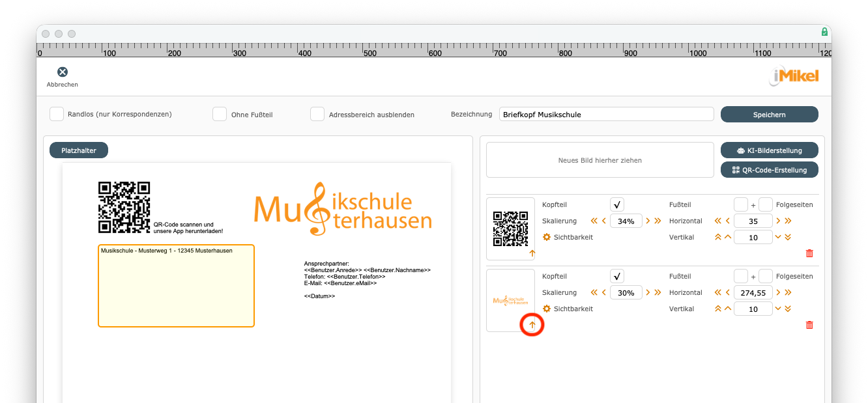Move Musikschule logo image up with arrow icon
868x403 pixels.
pos(532,325)
